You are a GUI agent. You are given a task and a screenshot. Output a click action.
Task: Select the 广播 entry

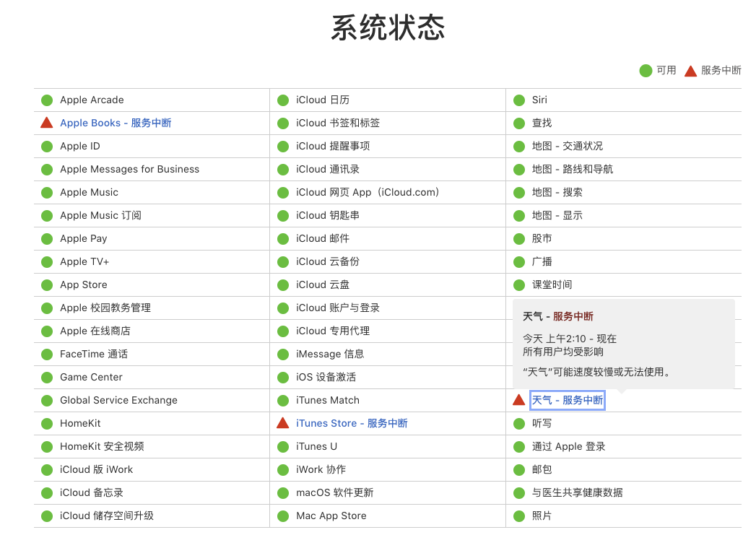(542, 261)
